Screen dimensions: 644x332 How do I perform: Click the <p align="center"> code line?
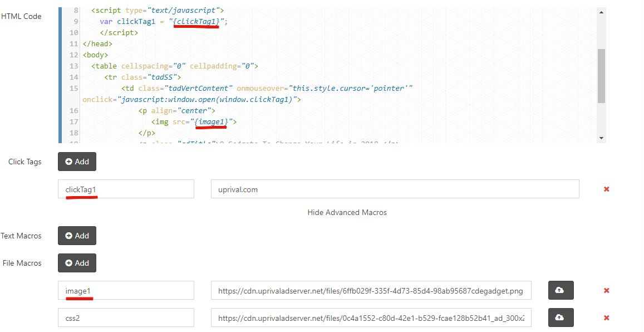[x=176, y=110]
